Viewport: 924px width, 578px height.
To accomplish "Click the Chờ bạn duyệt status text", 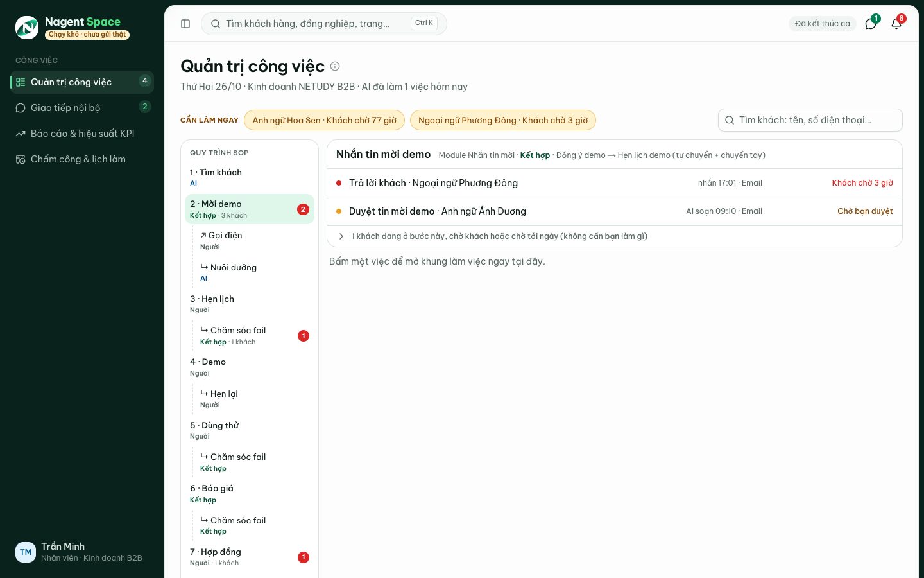I will 865,211.
